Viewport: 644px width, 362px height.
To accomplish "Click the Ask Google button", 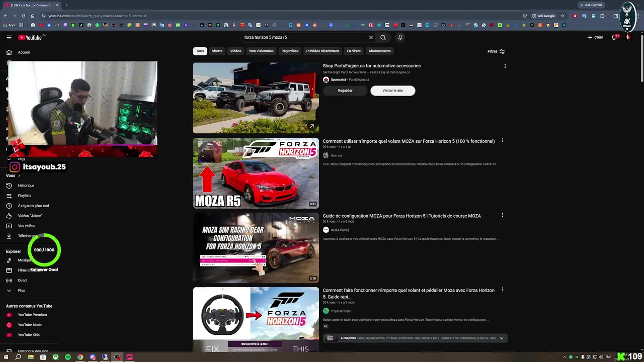I will (544, 16).
